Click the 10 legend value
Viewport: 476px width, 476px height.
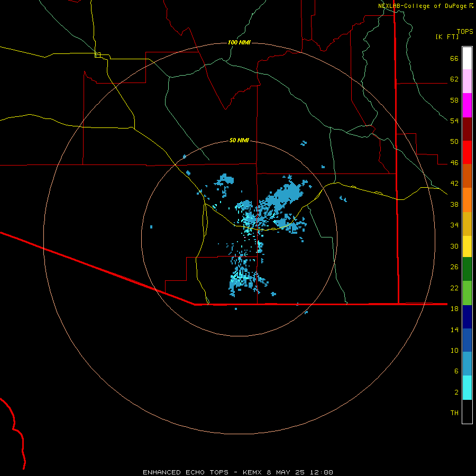click(x=454, y=350)
